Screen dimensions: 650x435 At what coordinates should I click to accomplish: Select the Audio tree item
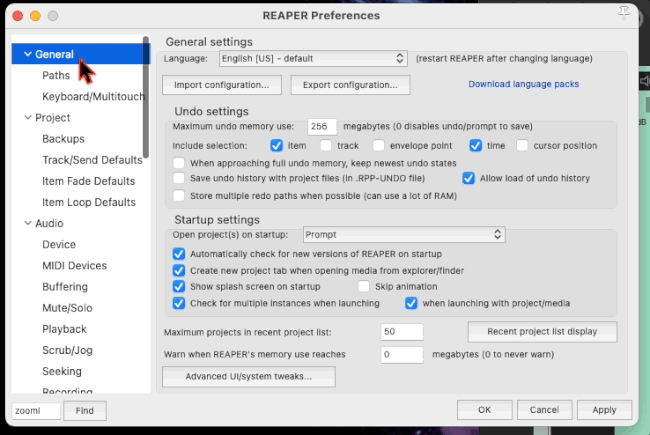point(49,224)
